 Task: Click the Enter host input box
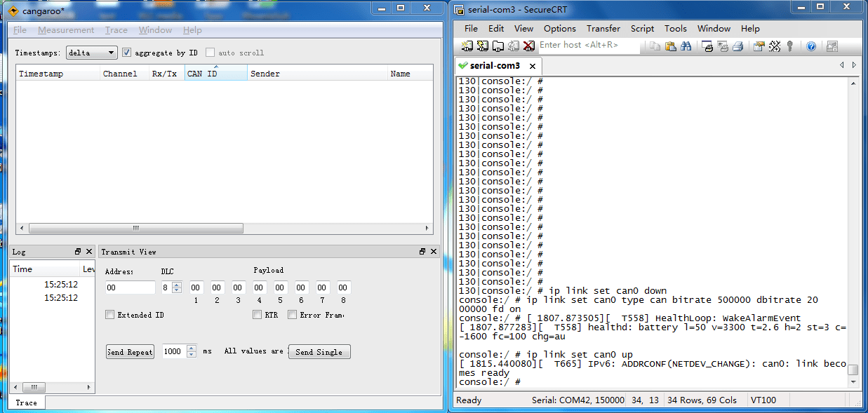coord(588,45)
